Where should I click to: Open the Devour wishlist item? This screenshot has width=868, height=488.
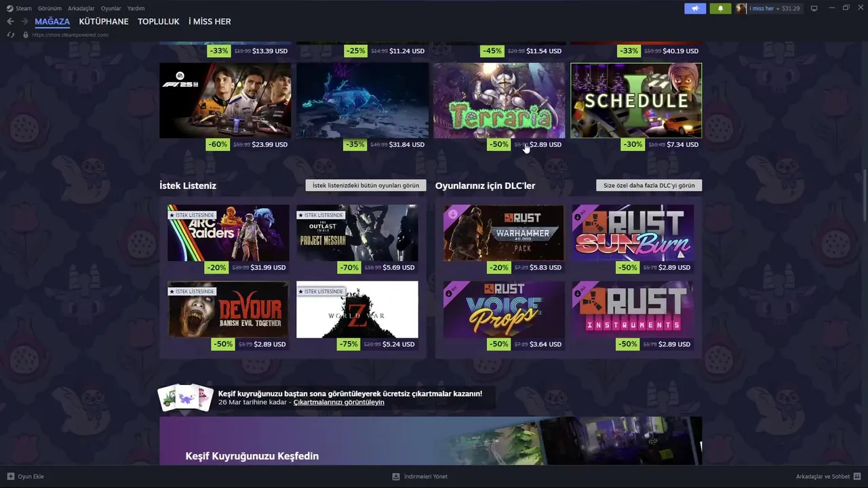228,310
